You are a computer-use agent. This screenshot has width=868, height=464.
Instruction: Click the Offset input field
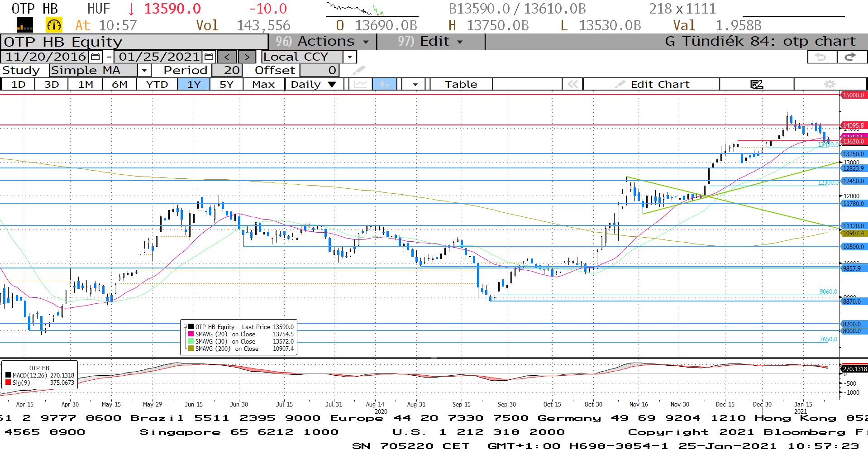coord(319,70)
